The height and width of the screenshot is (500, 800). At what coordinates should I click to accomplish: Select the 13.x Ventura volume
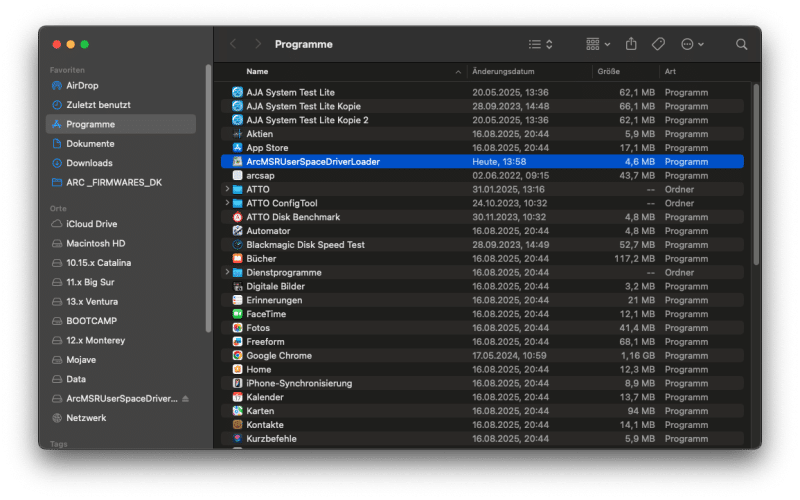point(121,302)
